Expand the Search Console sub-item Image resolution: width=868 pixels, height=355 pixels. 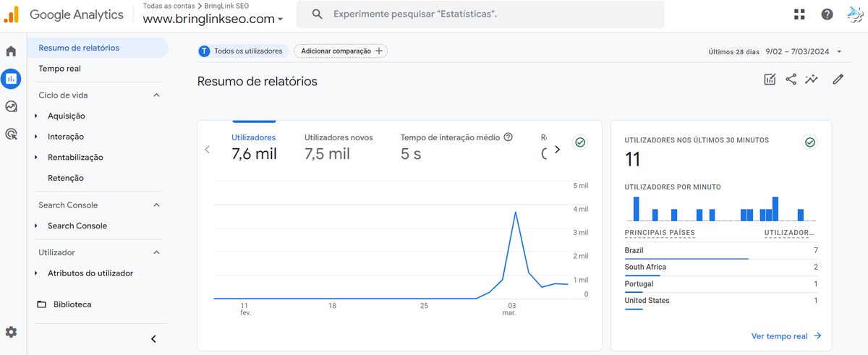pyautogui.click(x=36, y=226)
